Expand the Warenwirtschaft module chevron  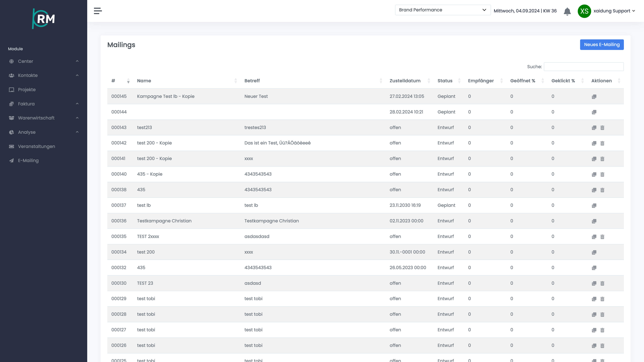coord(77,118)
